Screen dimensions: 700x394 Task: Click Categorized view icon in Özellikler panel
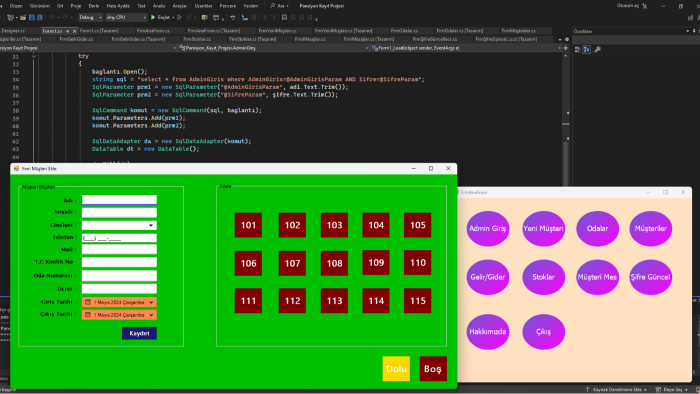click(577, 50)
